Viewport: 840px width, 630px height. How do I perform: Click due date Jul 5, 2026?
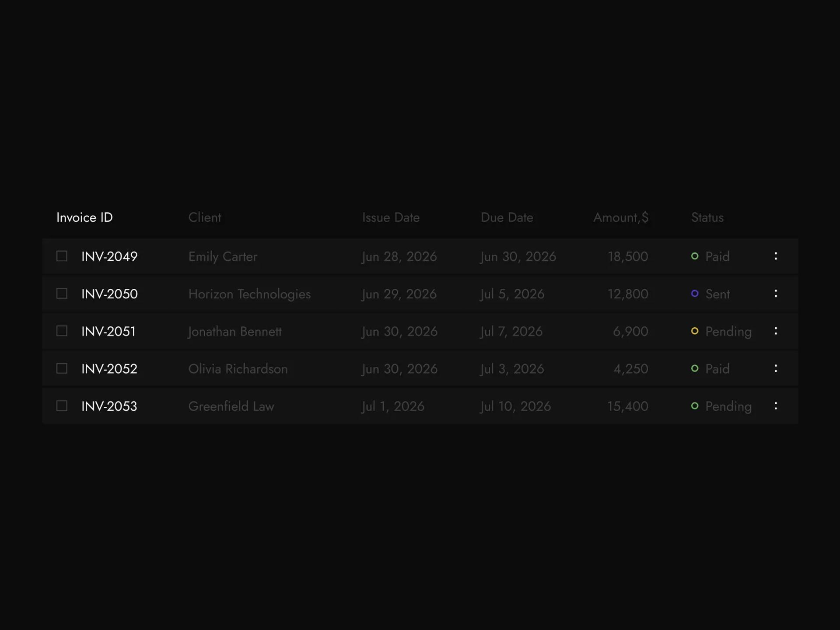click(512, 294)
